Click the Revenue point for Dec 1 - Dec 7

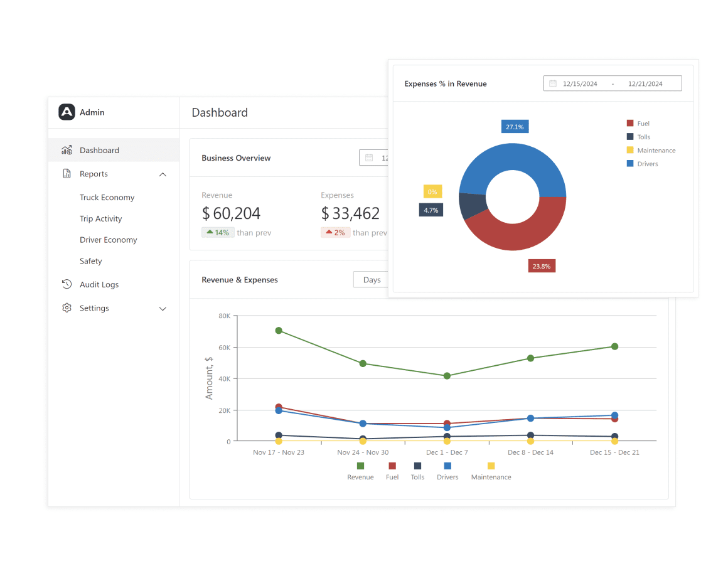pyautogui.click(x=447, y=376)
